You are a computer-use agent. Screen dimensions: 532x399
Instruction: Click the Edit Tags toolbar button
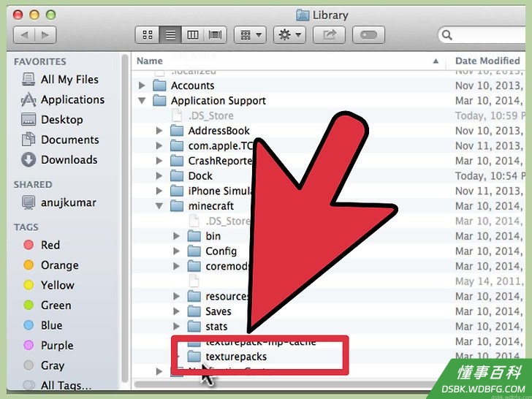point(368,34)
